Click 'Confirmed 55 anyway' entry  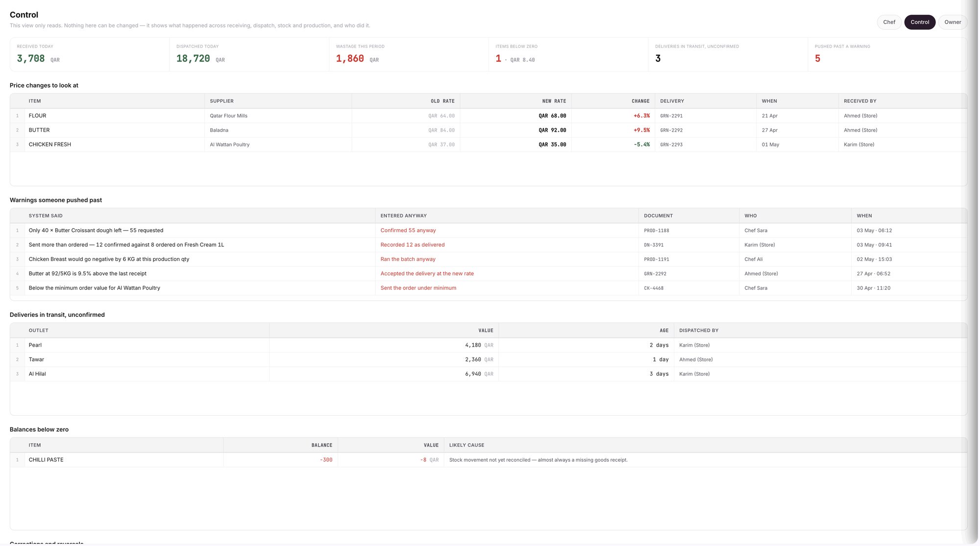tap(408, 231)
